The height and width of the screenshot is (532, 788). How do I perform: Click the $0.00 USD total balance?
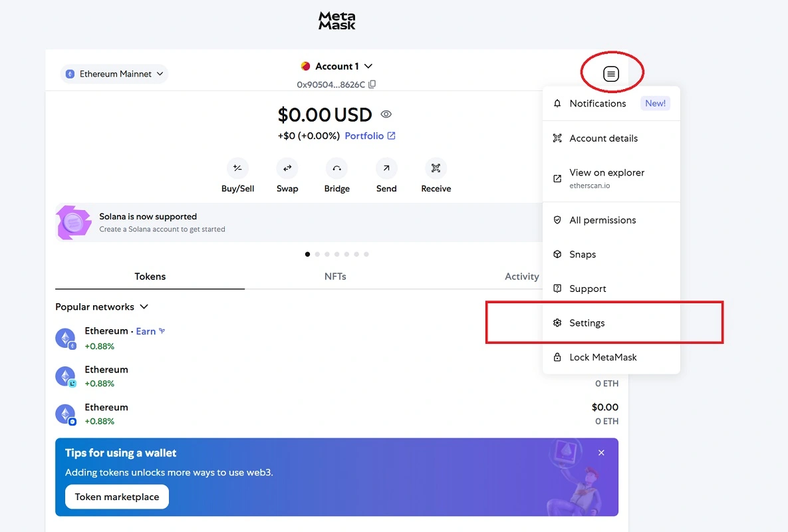tap(325, 115)
